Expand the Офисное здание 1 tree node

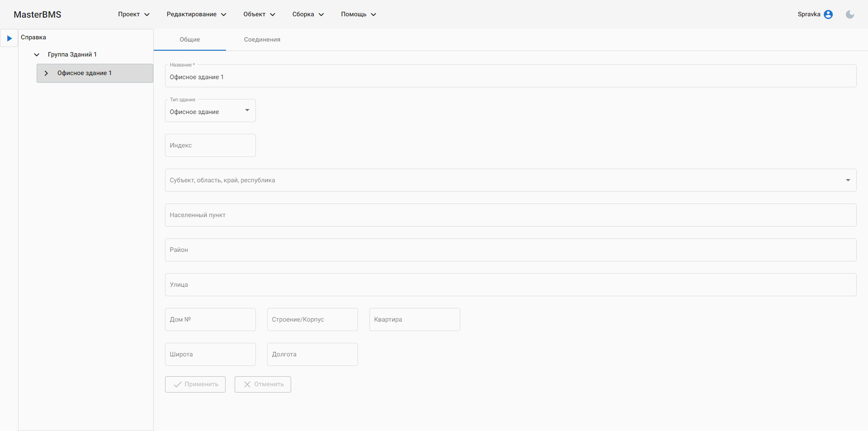coord(46,73)
